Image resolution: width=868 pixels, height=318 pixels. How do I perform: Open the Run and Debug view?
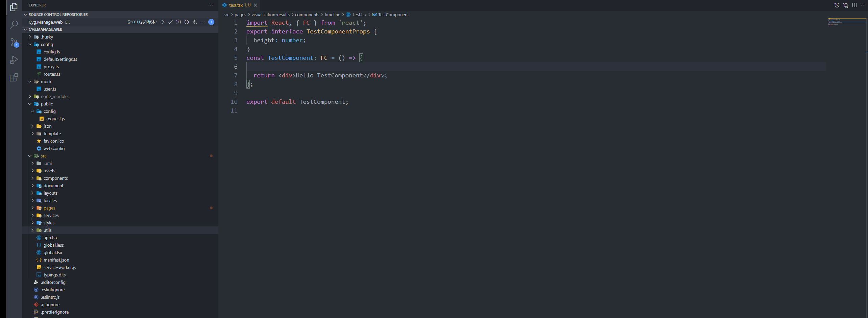click(14, 60)
